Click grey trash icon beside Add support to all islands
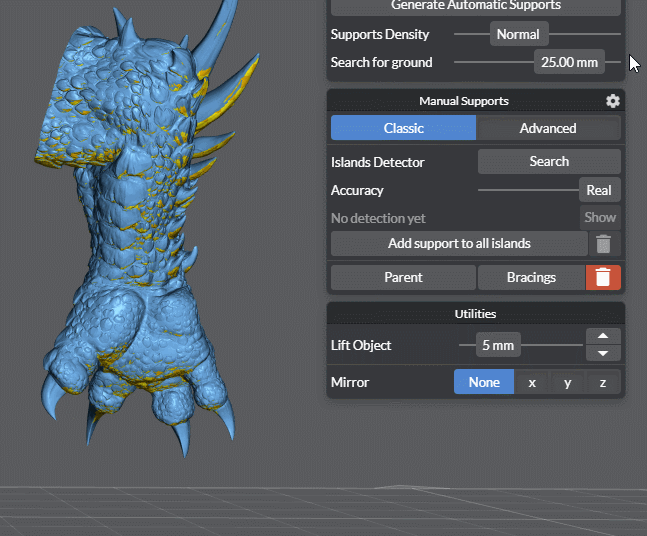The width and height of the screenshot is (647, 536). tap(603, 244)
